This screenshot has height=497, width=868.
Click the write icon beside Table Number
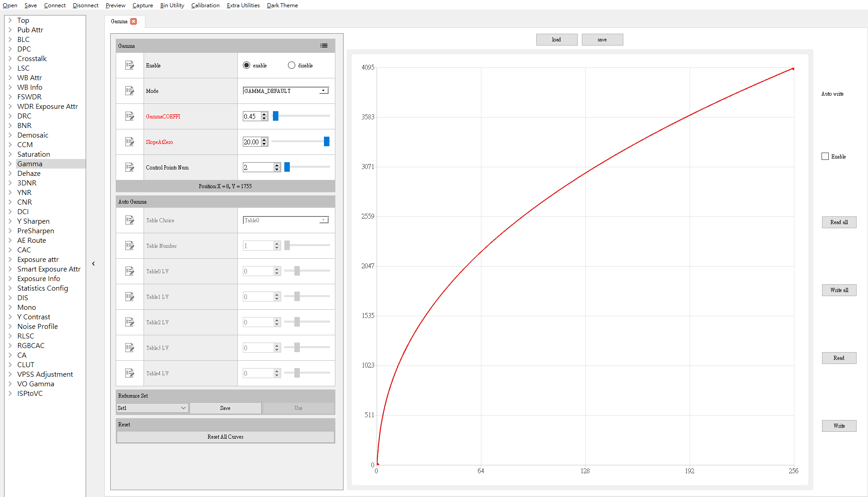point(130,246)
